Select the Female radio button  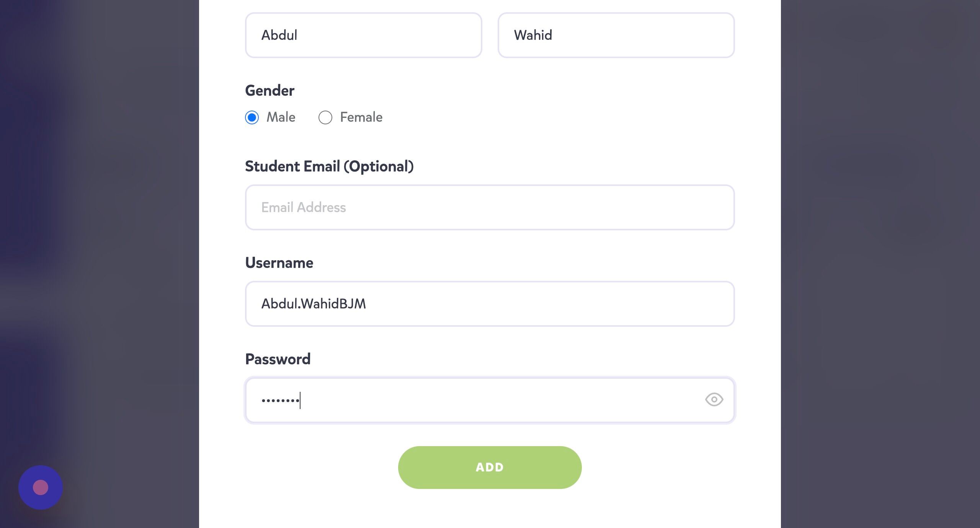click(325, 117)
